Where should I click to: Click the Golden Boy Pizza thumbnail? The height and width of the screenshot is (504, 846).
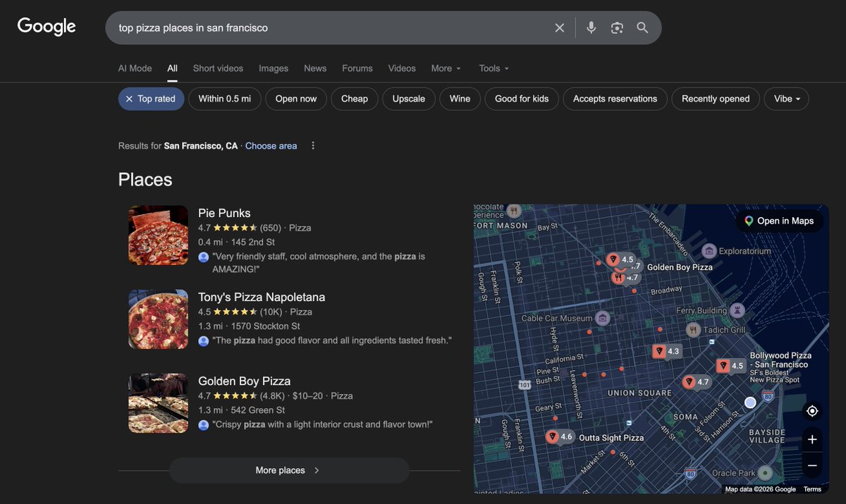tap(159, 403)
